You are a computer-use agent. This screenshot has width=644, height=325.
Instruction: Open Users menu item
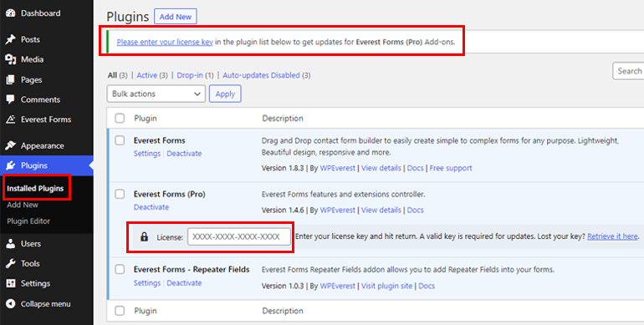pyautogui.click(x=31, y=244)
